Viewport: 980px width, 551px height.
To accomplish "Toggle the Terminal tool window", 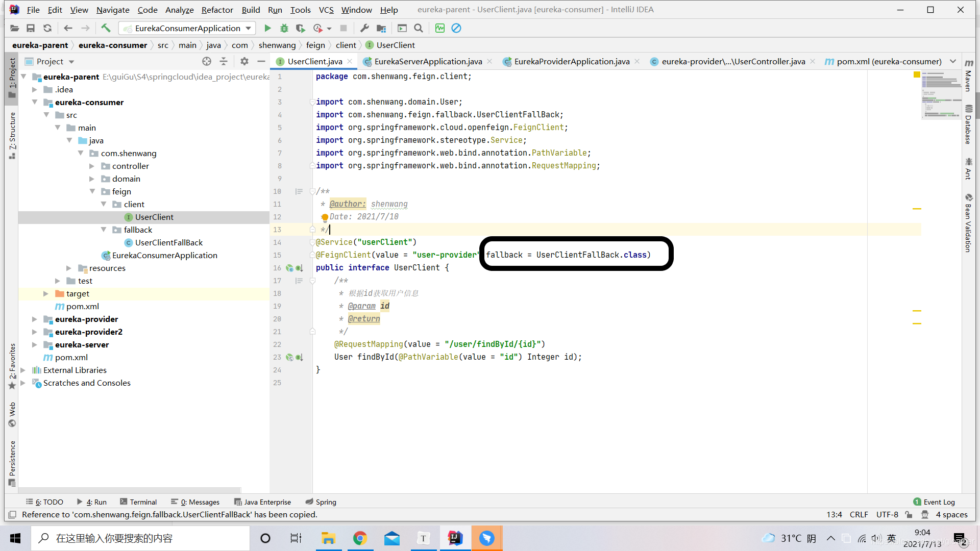I will click(x=138, y=502).
